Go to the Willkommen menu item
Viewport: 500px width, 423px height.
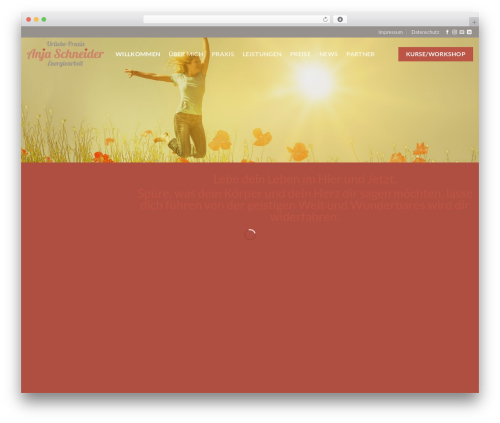click(x=138, y=54)
